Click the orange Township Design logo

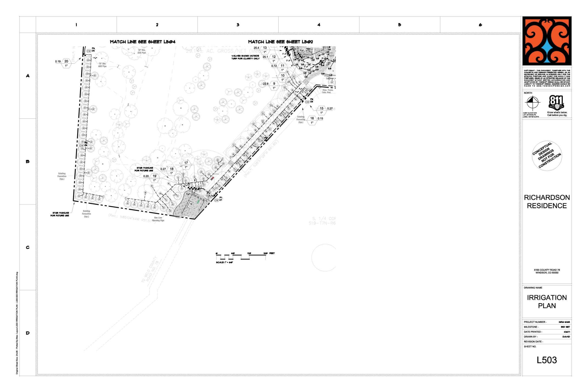[547, 41]
